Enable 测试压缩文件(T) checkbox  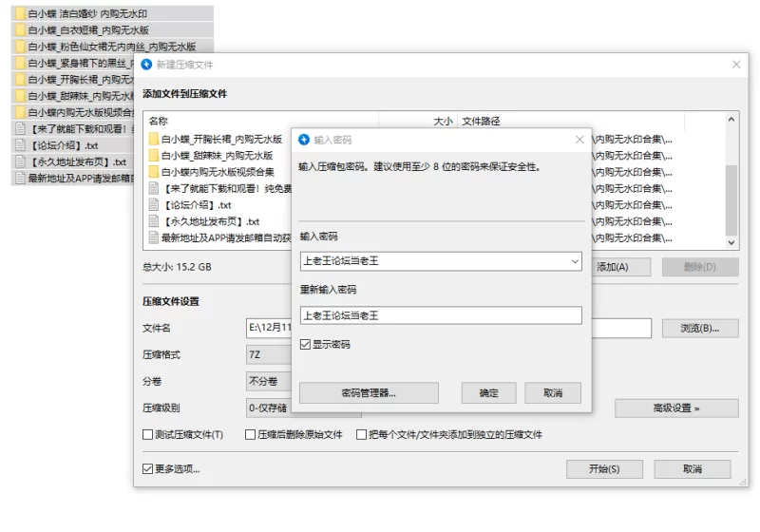pos(148,434)
